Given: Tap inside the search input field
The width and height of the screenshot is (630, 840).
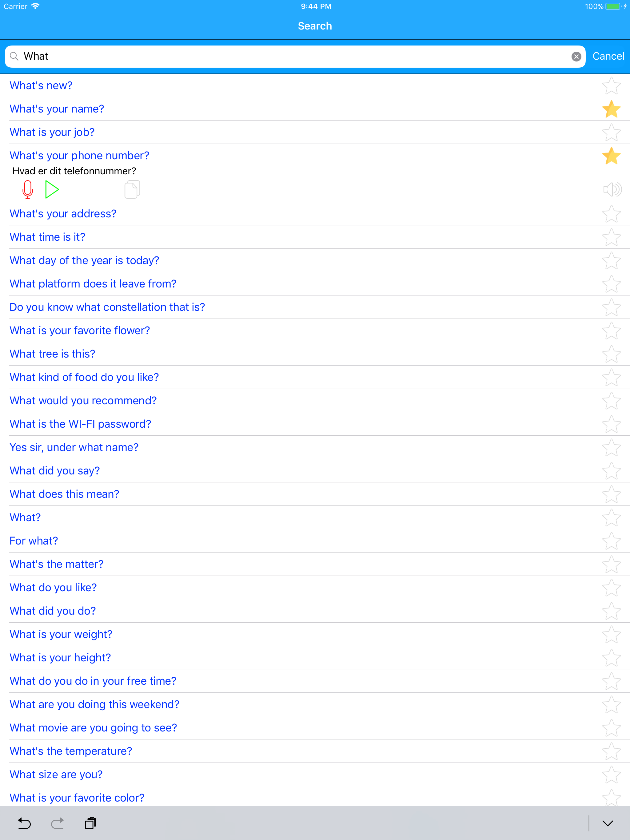Looking at the screenshot, I should pos(266,56).
